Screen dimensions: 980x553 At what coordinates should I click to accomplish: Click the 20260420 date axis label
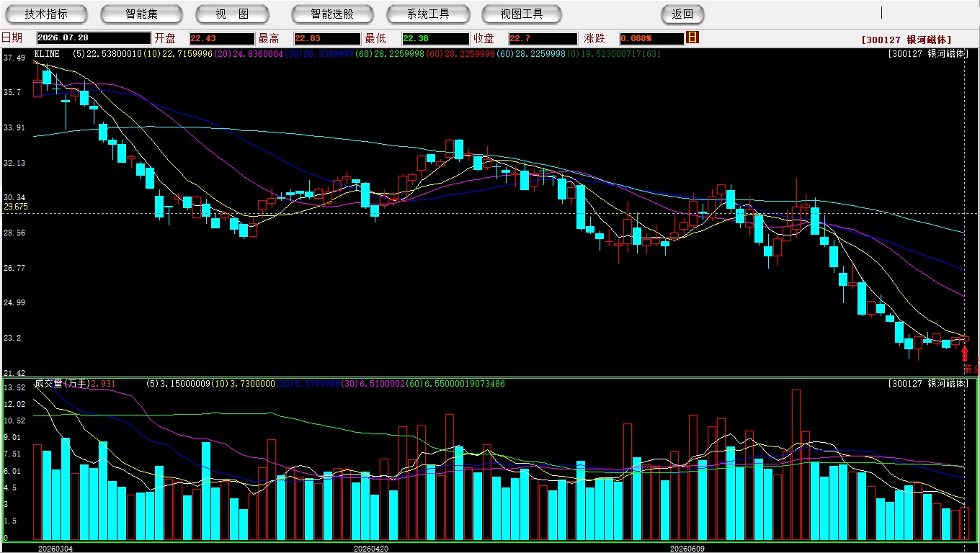point(371,549)
